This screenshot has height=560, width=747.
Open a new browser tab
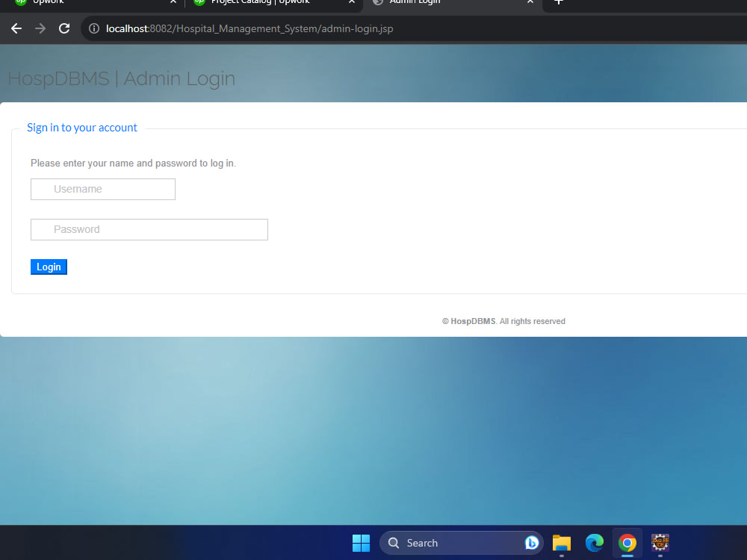pos(559,2)
